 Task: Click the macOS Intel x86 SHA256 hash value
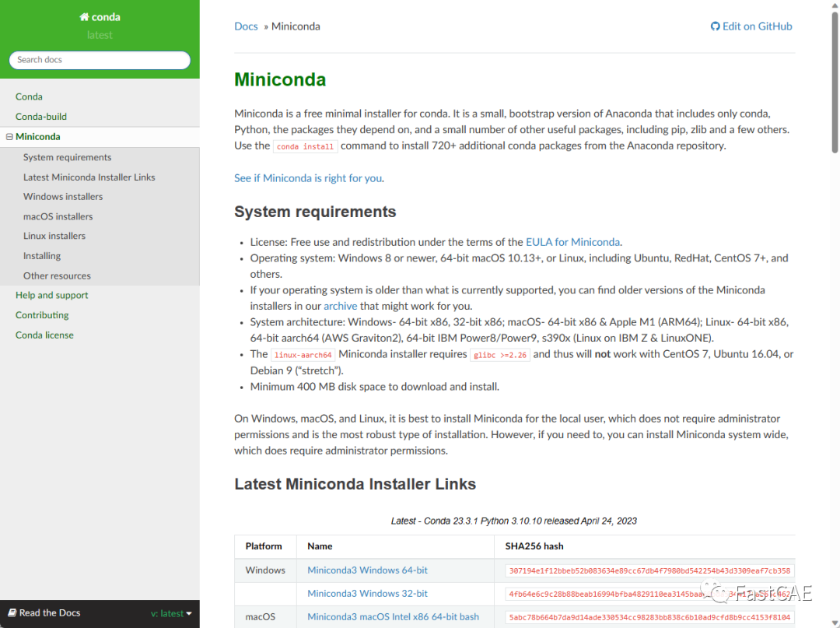(649, 617)
